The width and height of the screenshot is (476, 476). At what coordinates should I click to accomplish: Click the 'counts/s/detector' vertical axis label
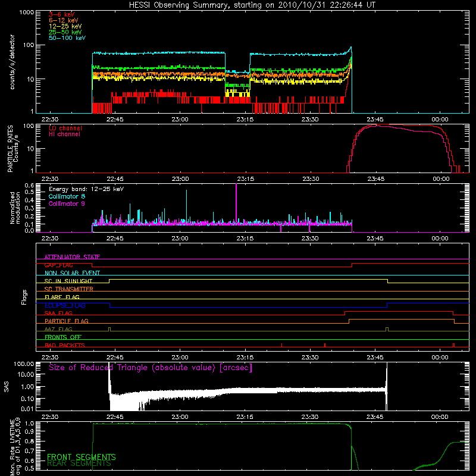click(x=12, y=62)
